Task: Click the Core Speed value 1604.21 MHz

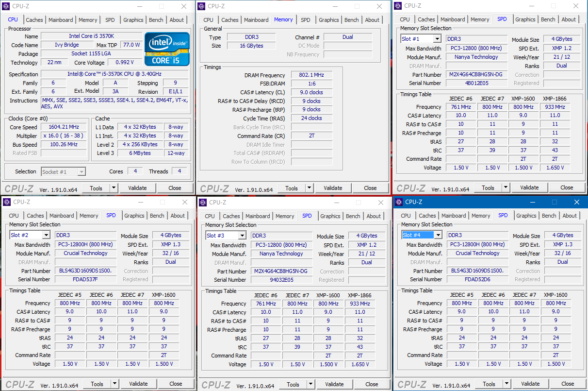Action: tap(63, 127)
